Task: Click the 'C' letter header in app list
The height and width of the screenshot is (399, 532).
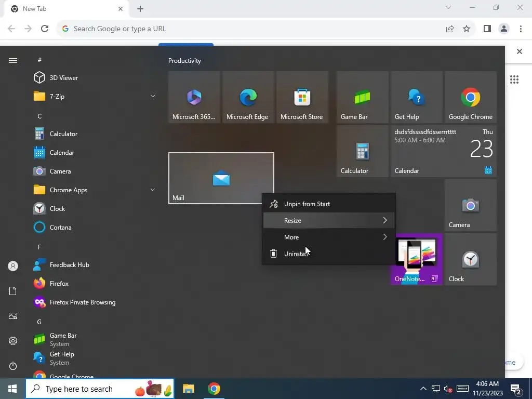Action: point(39,116)
